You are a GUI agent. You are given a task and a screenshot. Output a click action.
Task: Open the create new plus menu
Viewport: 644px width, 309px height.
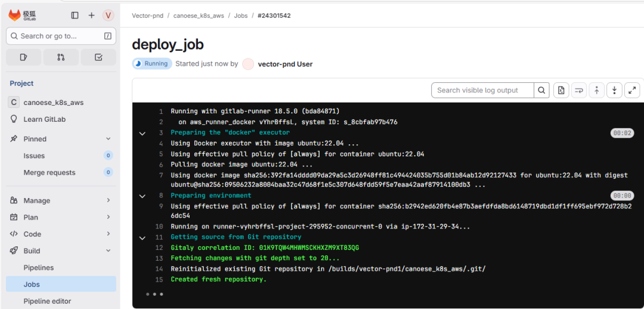pos(92,15)
